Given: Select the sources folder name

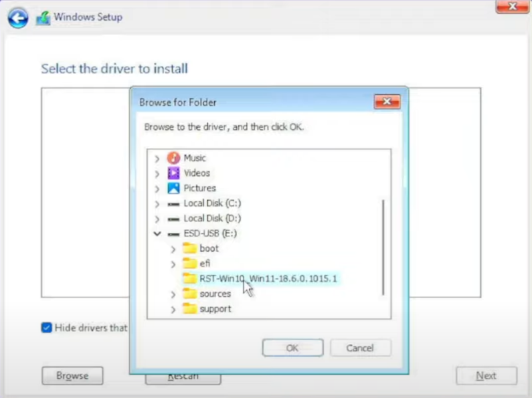Looking at the screenshot, I should pyautogui.click(x=215, y=294).
